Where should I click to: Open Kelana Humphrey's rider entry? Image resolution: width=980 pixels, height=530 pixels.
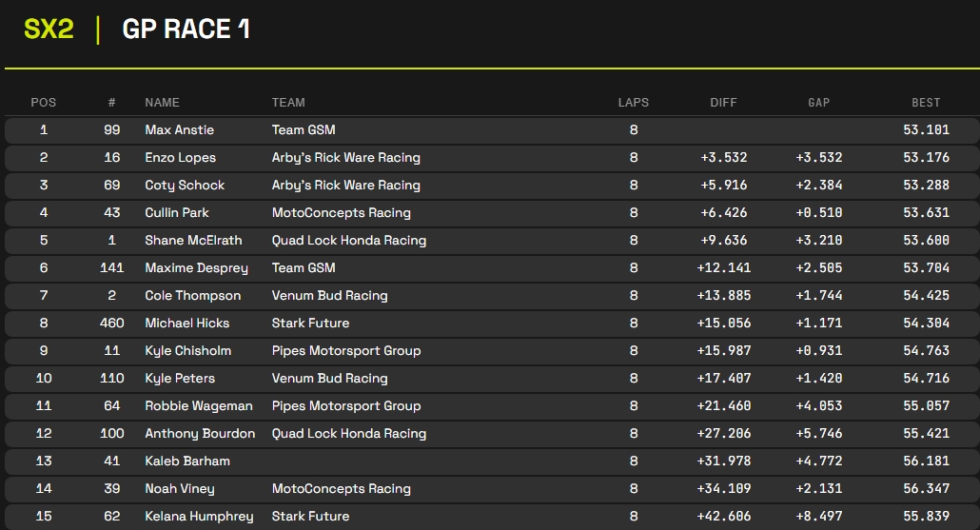pyautogui.click(x=199, y=516)
